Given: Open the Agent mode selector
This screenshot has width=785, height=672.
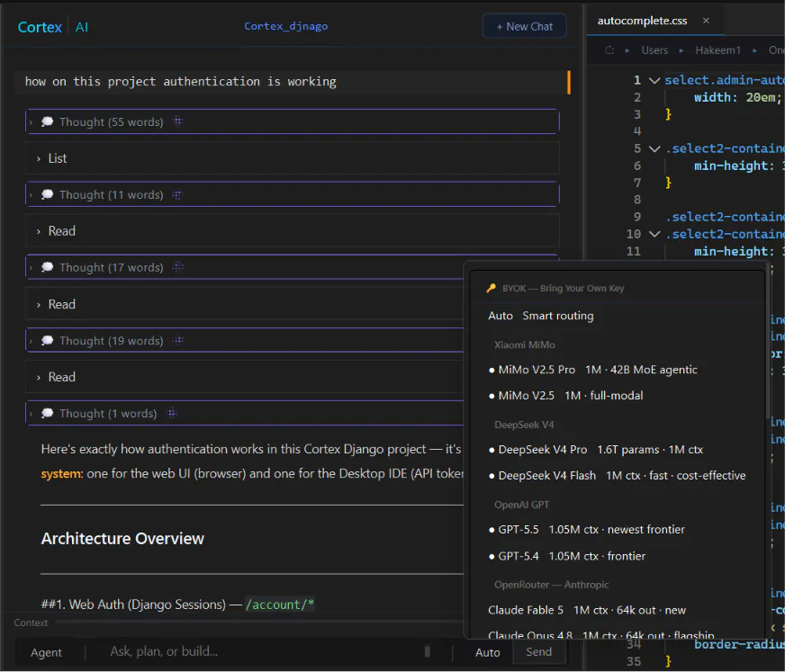Looking at the screenshot, I should tap(47, 652).
